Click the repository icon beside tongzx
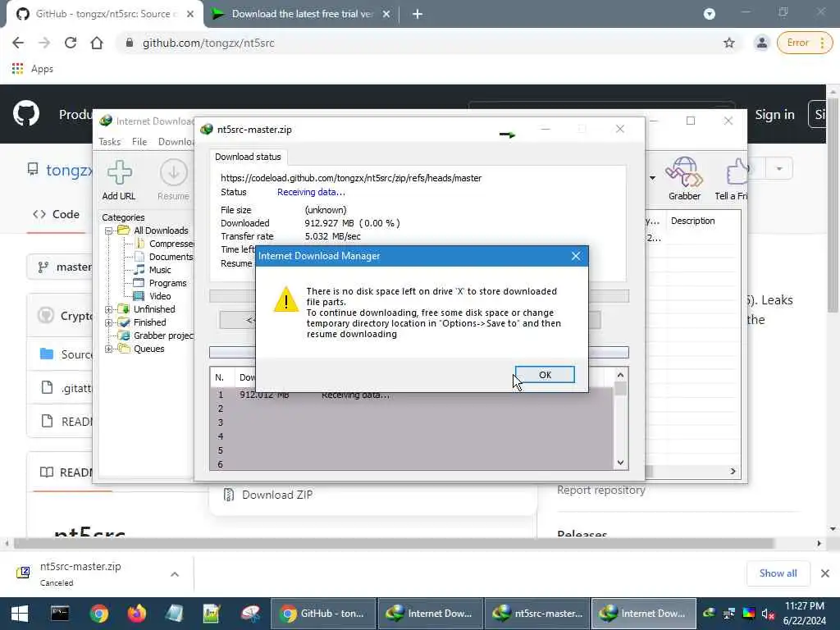Viewport: 840px width, 630px height. [x=33, y=170]
